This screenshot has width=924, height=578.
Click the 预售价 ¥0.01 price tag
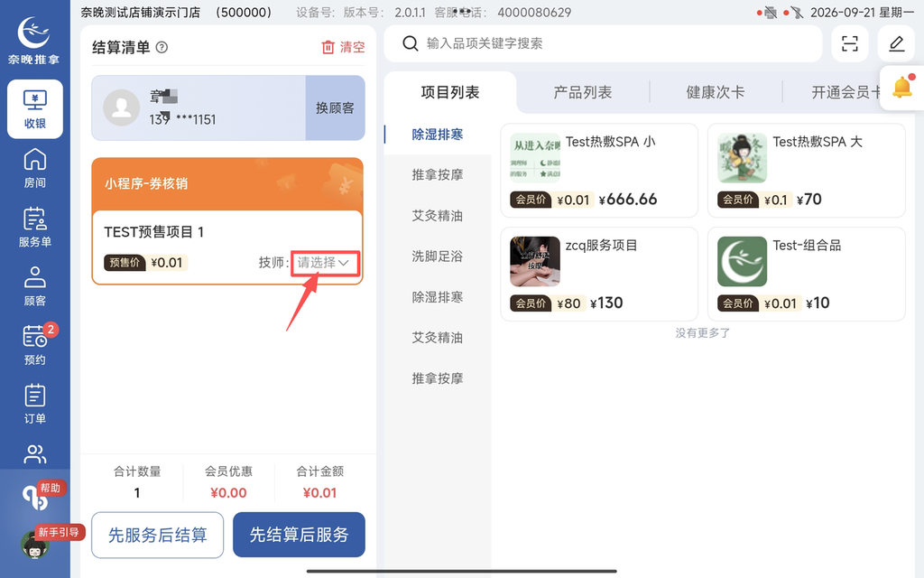click(x=145, y=263)
